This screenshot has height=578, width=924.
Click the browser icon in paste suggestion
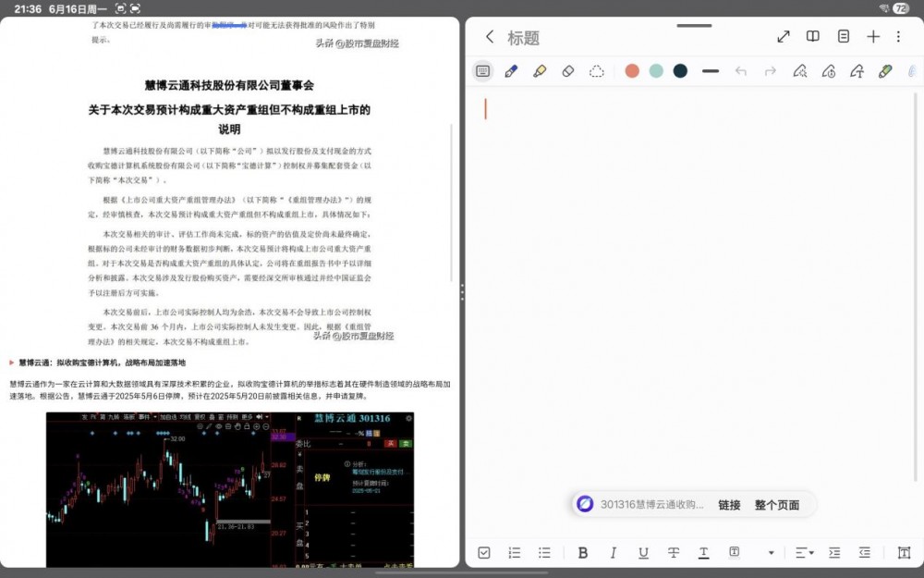(x=585, y=504)
